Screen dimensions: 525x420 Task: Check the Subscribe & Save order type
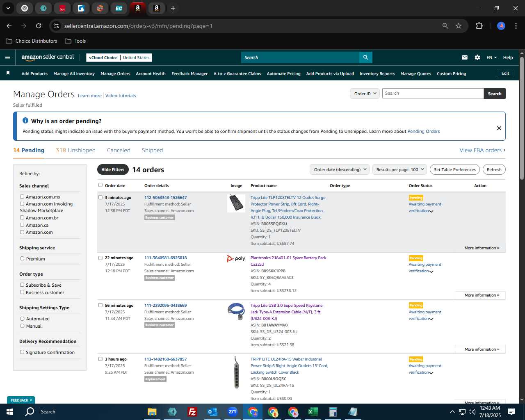[22, 285]
